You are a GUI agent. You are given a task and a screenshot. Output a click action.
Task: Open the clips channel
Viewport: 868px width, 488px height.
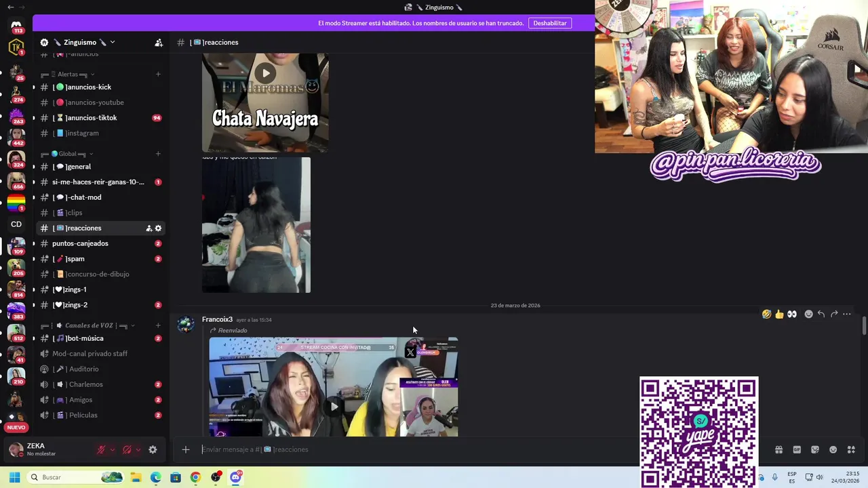[100, 213]
